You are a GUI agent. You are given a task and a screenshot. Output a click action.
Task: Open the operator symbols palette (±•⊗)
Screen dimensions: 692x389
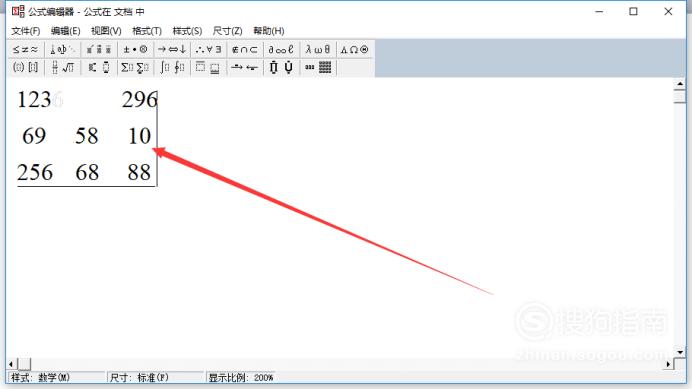click(135, 49)
